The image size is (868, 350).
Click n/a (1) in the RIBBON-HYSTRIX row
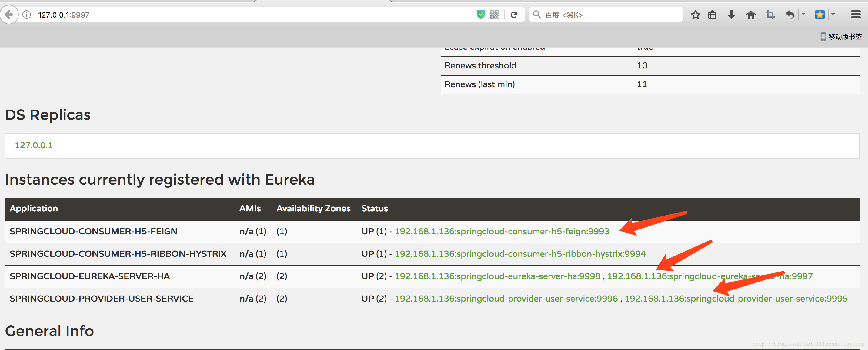253,254
